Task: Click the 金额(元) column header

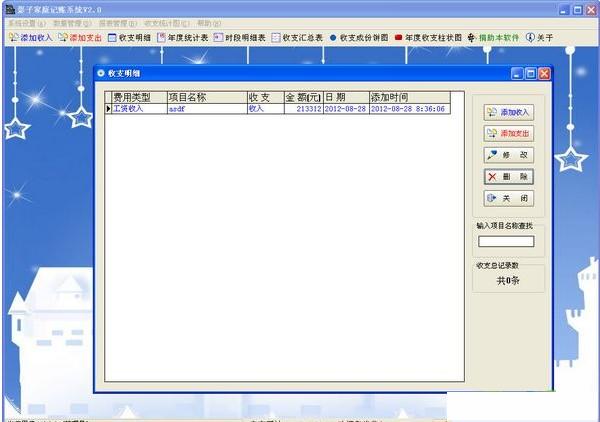Action: click(x=304, y=97)
